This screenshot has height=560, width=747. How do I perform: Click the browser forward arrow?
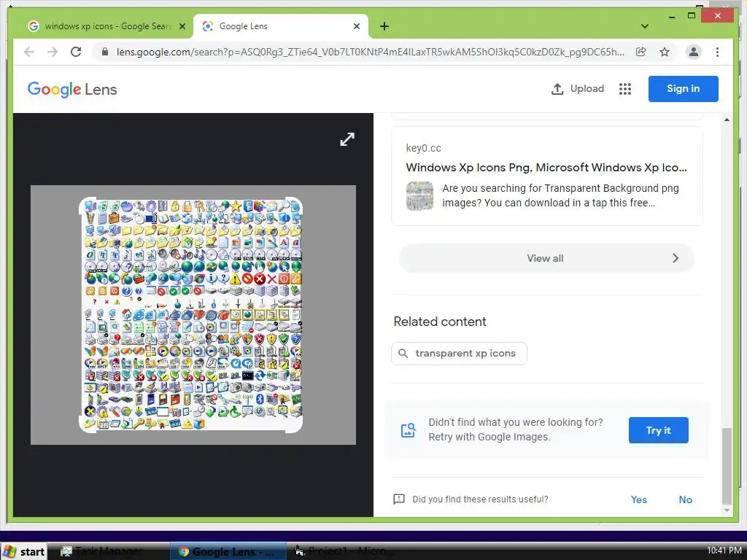pyautogui.click(x=53, y=52)
